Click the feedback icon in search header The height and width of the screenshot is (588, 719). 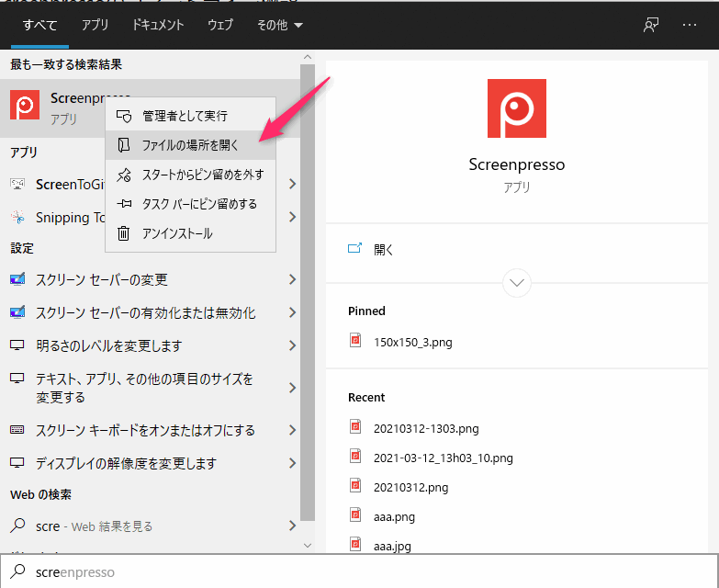pyautogui.click(x=651, y=25)
